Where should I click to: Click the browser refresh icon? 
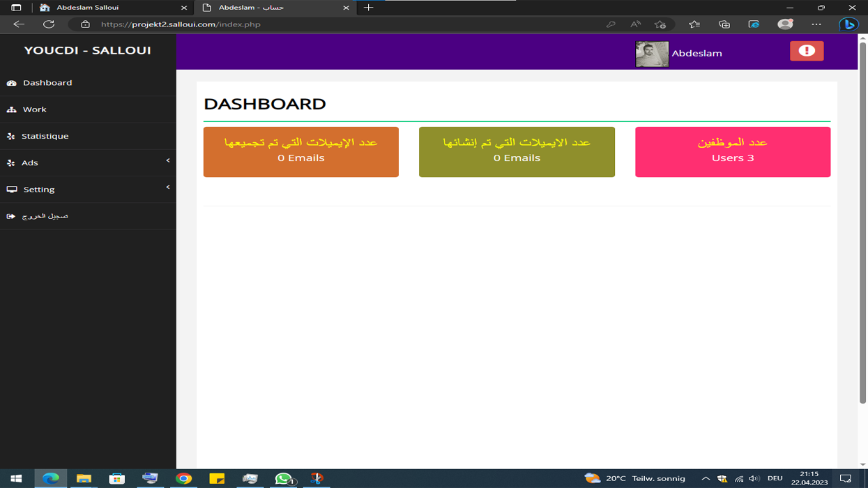click(x=49, y=24)
